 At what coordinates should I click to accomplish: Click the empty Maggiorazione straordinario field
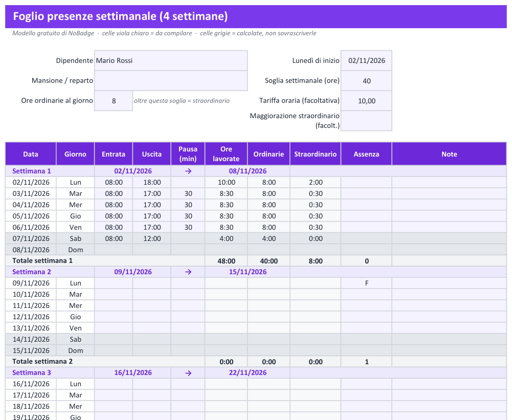[366, 121]
